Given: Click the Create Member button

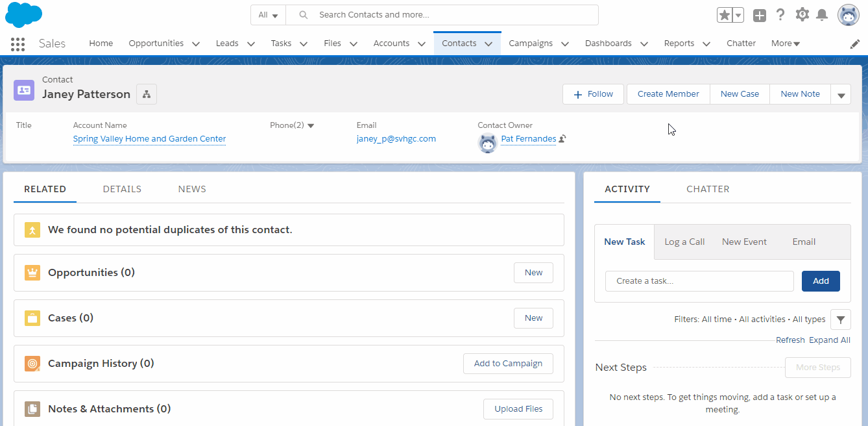Looking at the screenshot, I should tap(668, 94).
